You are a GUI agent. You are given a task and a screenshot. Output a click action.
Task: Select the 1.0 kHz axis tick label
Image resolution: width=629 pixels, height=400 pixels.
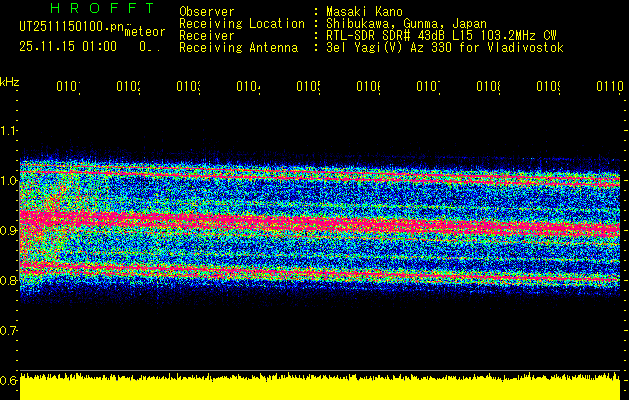(x=9, y=180)
